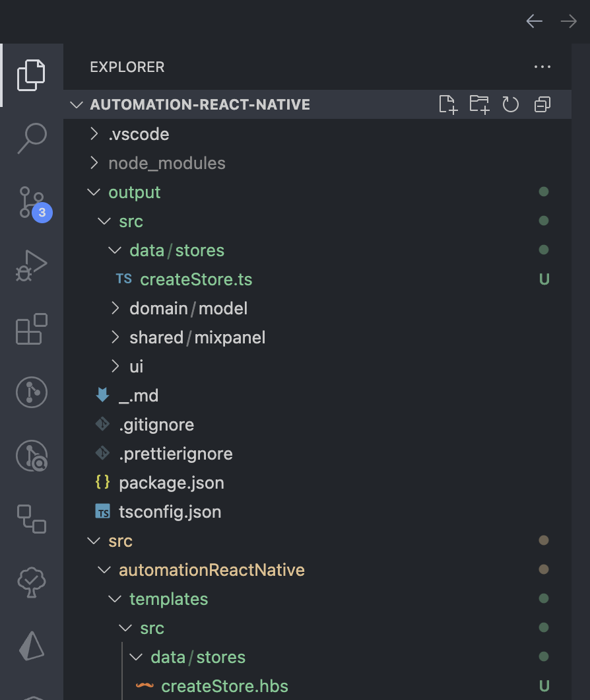Collapse all folders in Explorer
This screenshot has height=700, width=590.
pyautogui.click(x=542, y=104)
